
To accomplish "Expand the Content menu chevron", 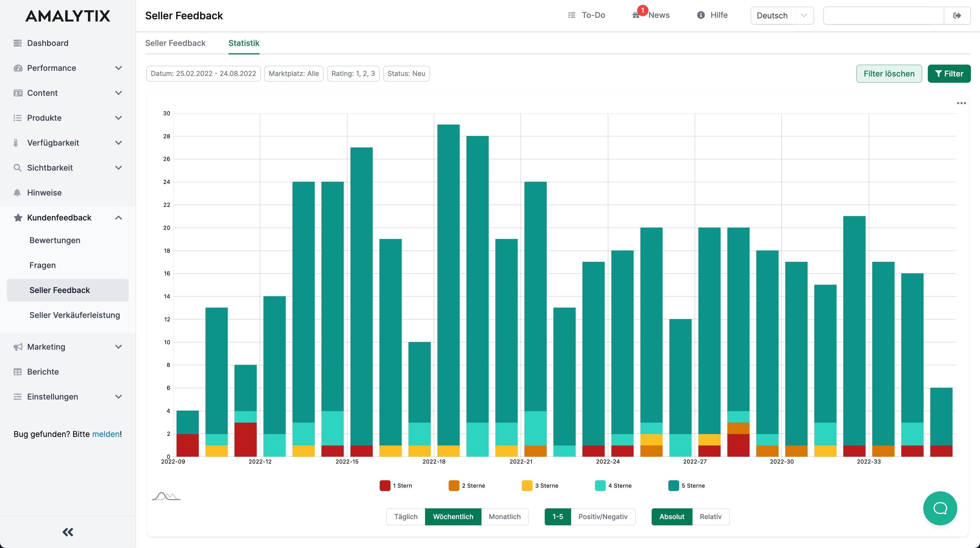I will 119,93.
